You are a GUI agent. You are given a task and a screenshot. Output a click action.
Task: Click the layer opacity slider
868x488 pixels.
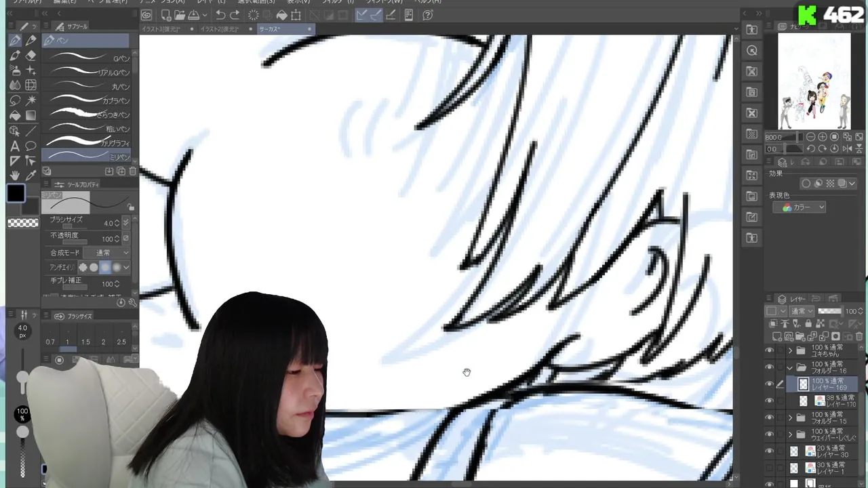point(829,311)
